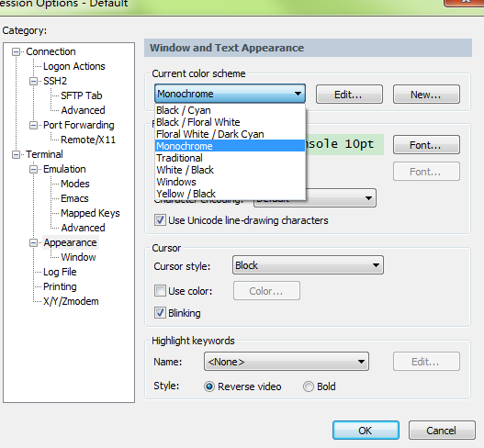This screenshot has width=484, height=448.
Task: Collapse the Emulation tree node
Action: coord(33,170)
